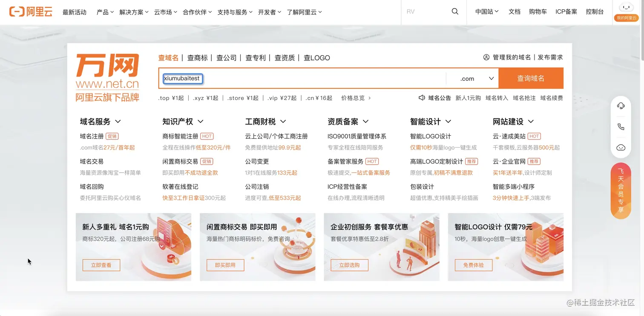Open 智能LOGO设计 service link

tap(431, 137)
